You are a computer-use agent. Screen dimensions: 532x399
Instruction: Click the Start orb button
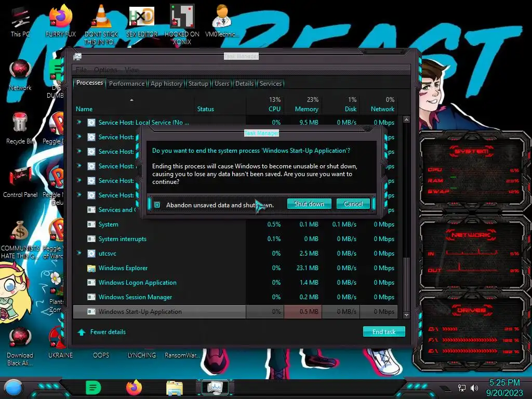point(13,388)
